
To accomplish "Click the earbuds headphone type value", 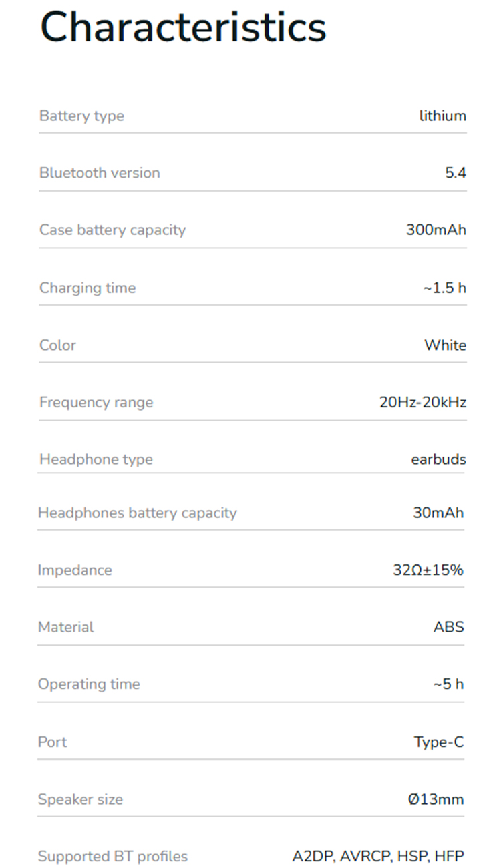I will [439, 459].
